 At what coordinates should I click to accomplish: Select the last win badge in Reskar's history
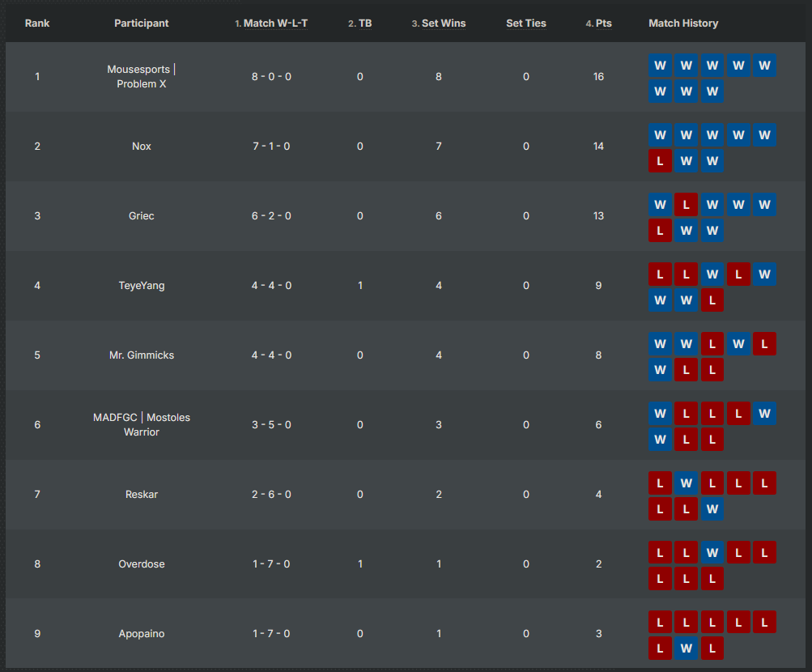[x=712, y=509]
